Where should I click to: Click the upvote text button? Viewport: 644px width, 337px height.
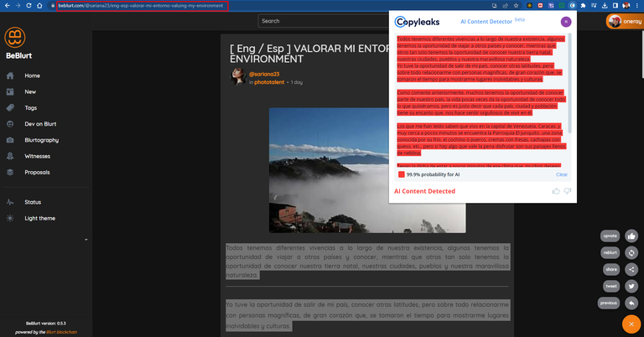point(610,236)
